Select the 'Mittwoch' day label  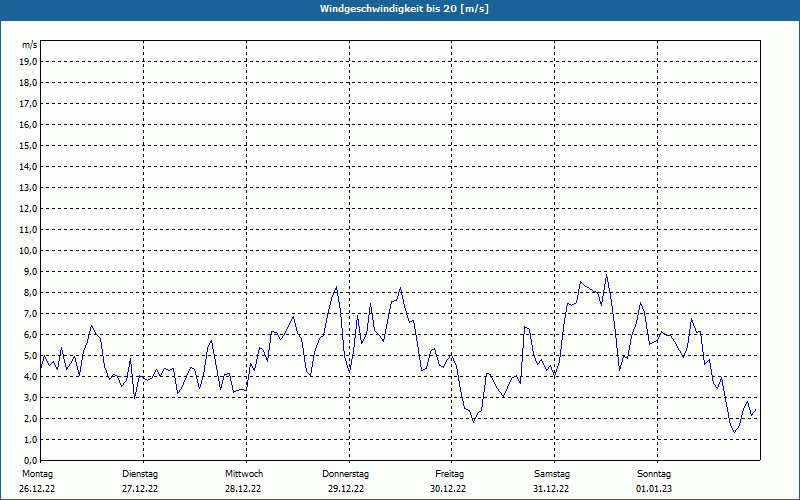point(244,474)
